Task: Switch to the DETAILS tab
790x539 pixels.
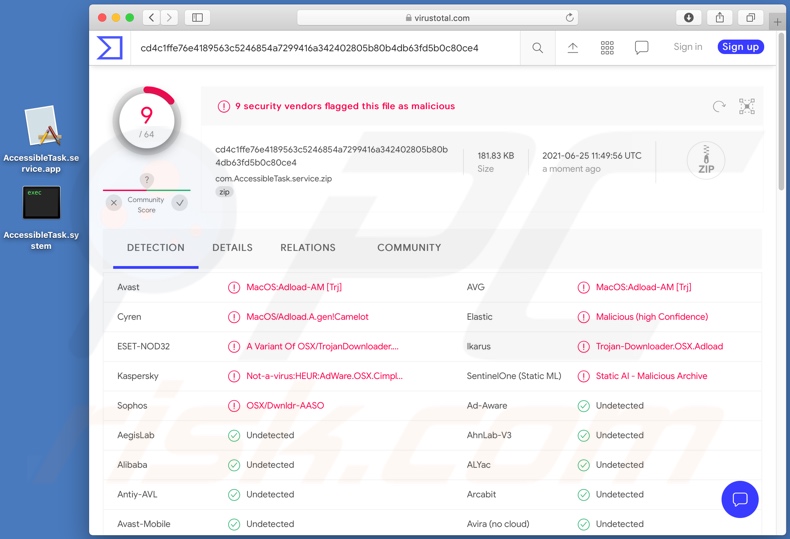Action: tap(232, 247)
